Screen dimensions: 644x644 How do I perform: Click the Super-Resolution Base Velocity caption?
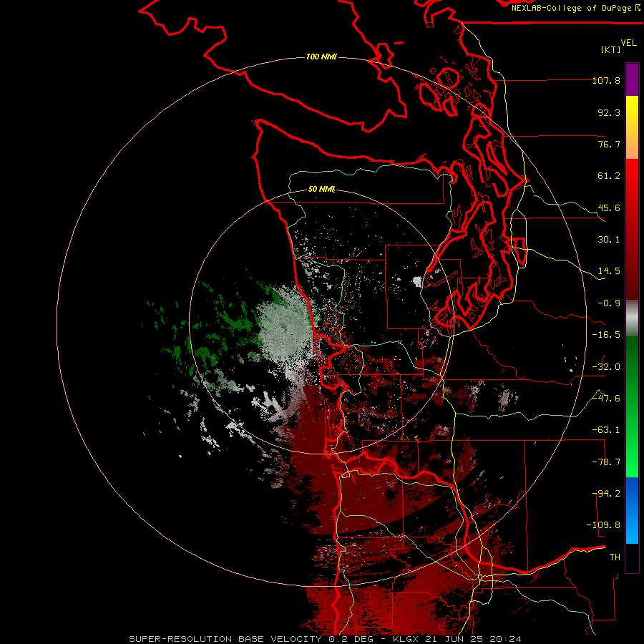[326, 639]
